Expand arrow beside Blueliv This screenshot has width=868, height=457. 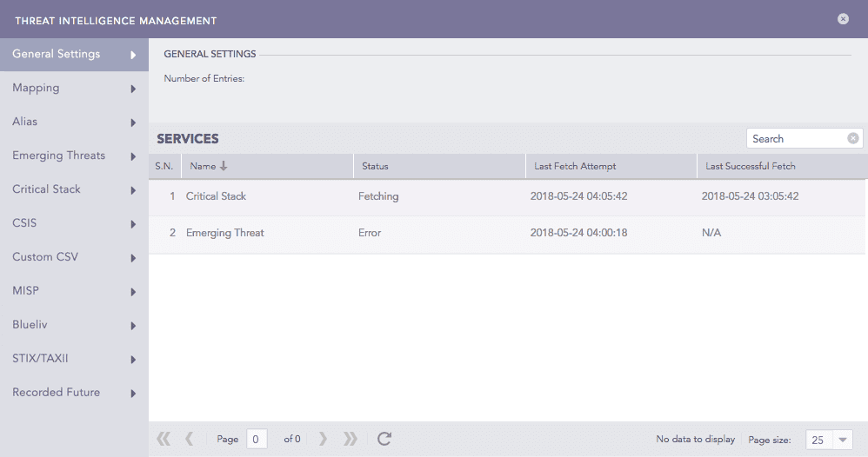(x=133, y=326)
